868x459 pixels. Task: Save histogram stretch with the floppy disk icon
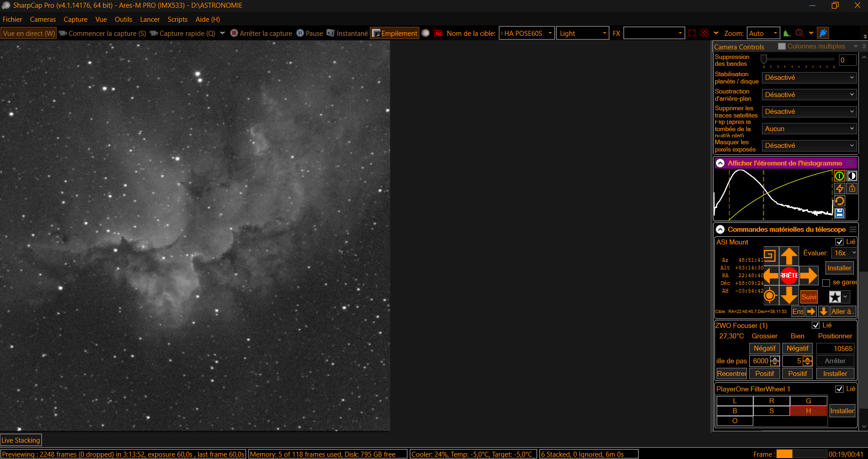(839, 213)
